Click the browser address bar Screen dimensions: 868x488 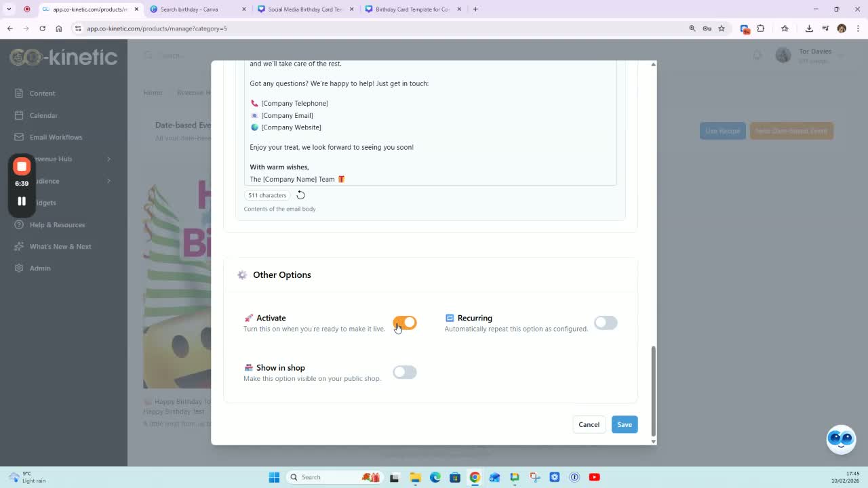[380, 28]
